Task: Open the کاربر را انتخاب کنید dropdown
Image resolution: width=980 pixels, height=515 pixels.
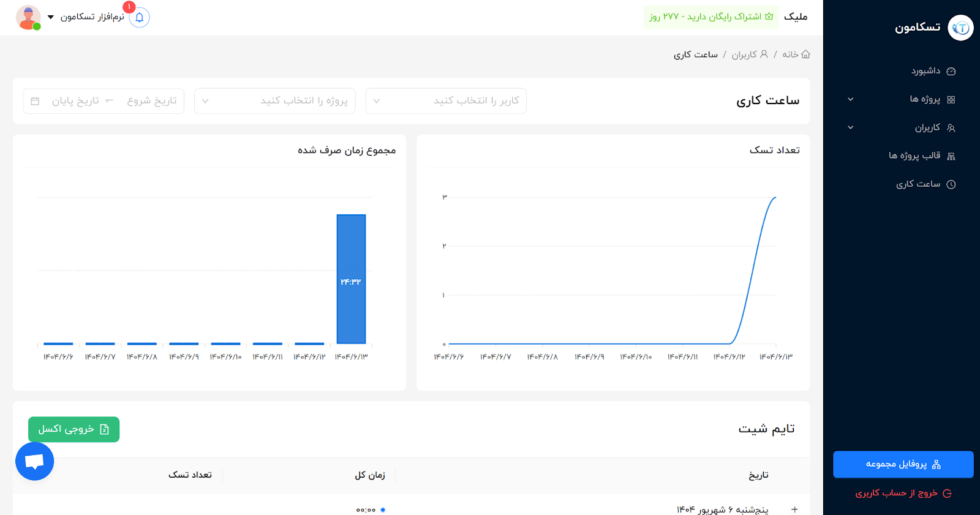Action: coord(446,101)
